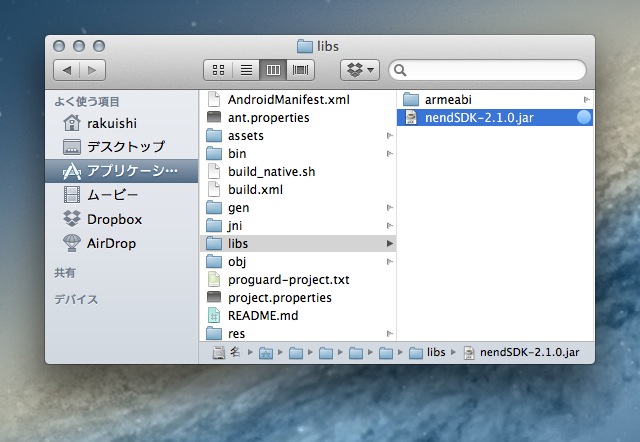640x442 pixels.
Task: Select the gen folder
Action: (x=298, y=207)
